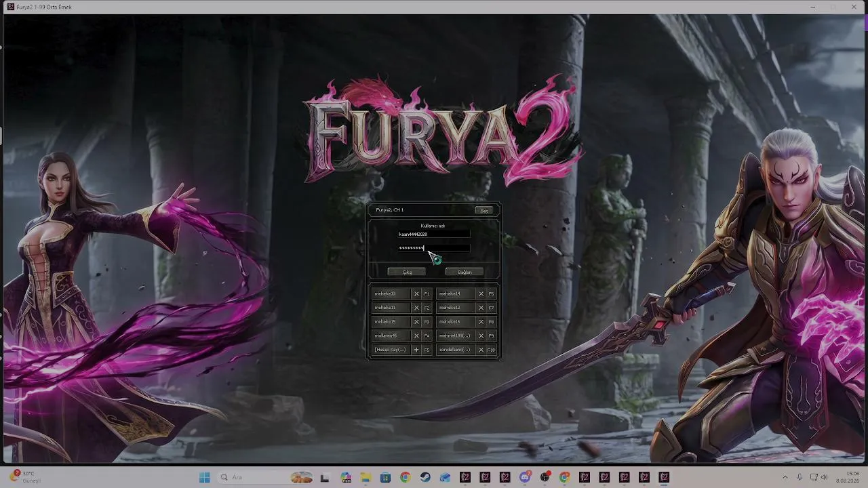Image resolution: width=868 pixels, height=488 pixels.
Task: Click the Hesap Kay save account slot
Action: (x=391, y=350)
